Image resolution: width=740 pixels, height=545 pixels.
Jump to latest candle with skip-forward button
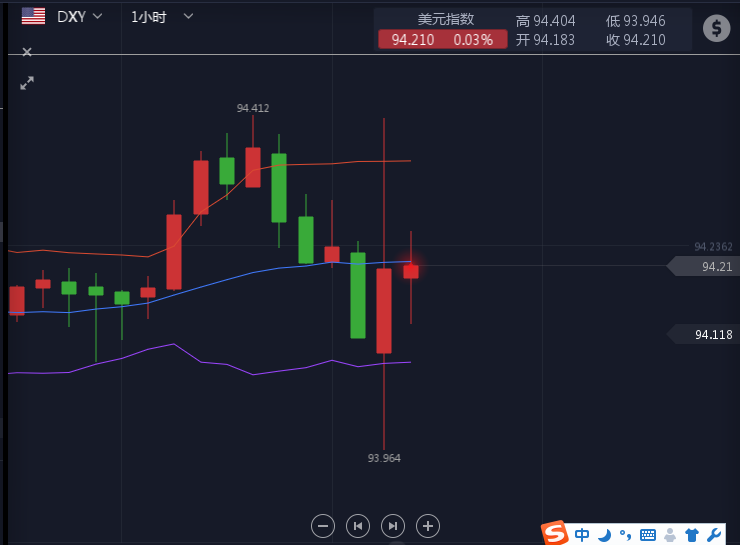point(393,526)
